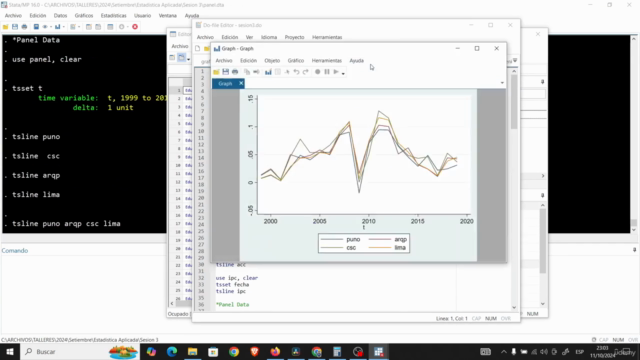The height and width of the screenshot is (360, 640).
Task: Click the red Break button in Stata toolbar
Action: 135,27
